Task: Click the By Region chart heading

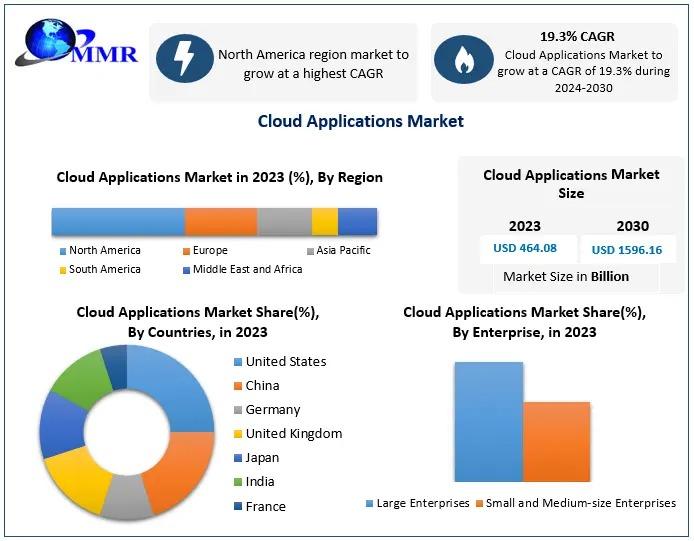Action: coord(220,178)
